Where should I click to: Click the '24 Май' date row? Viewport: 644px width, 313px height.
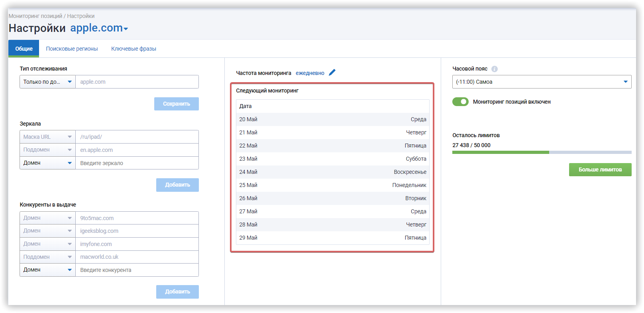click(x=333, y=172)
